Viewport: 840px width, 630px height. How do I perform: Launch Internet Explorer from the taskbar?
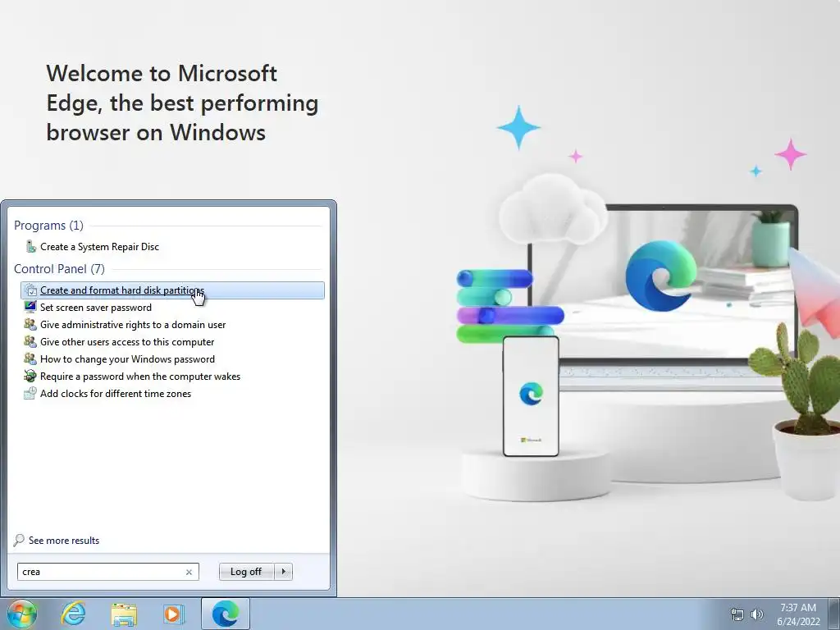[73, 614]
